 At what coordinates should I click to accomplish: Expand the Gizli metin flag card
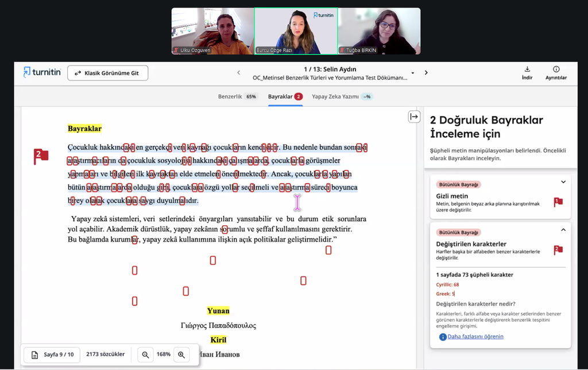pos(563,182)
